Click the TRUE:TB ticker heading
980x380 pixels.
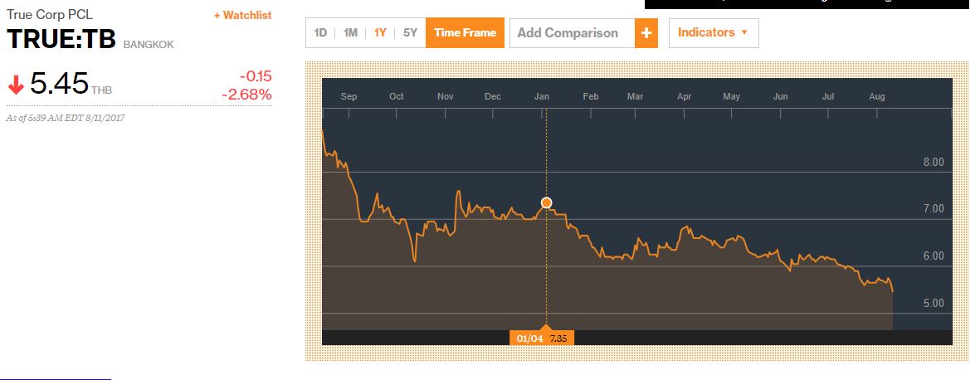click(61, 40)
